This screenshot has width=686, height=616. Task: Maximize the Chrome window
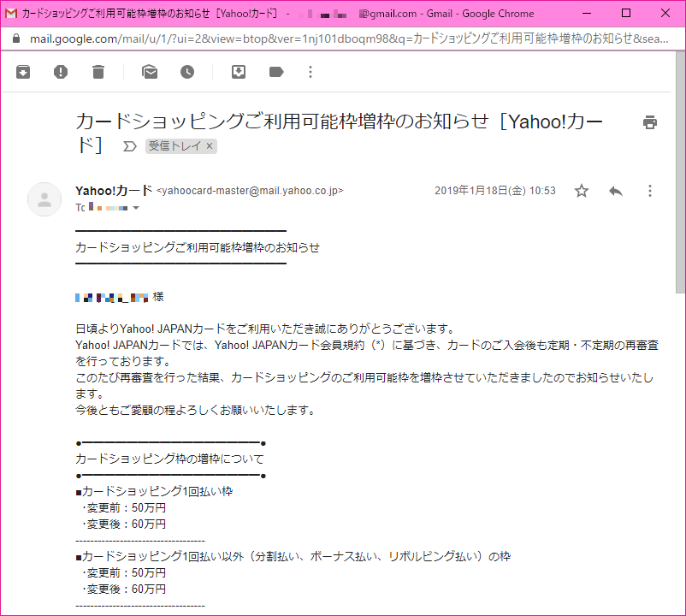626,13
